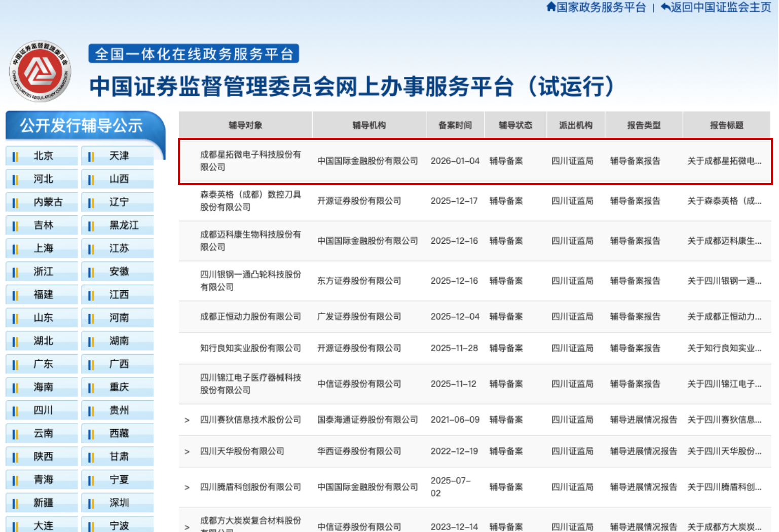Select 浙江 from the province list
The image size is (779, 532).
tap(43, 272)
